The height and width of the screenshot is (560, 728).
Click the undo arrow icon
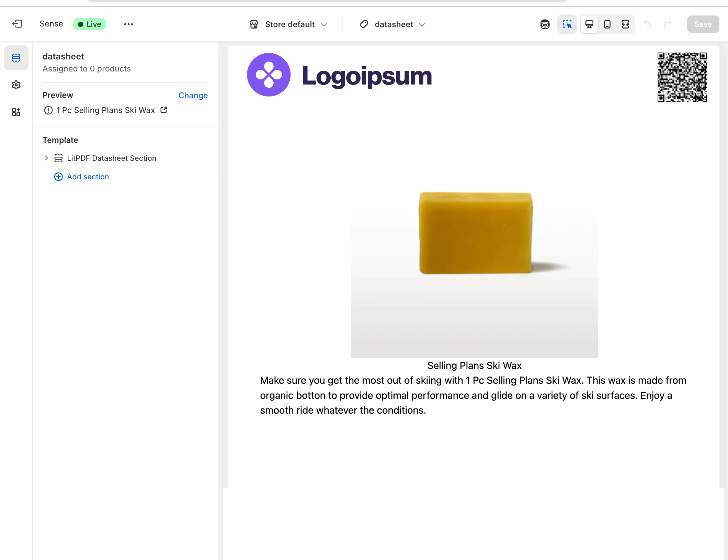[x=648, y=24]
